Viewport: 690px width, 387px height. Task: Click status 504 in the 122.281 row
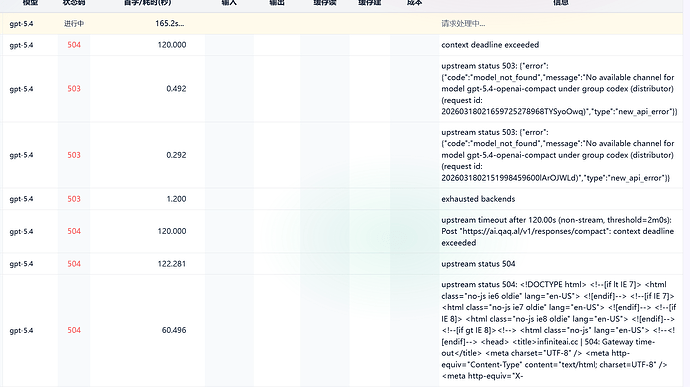pyautogui.click(x=74, y=264)
